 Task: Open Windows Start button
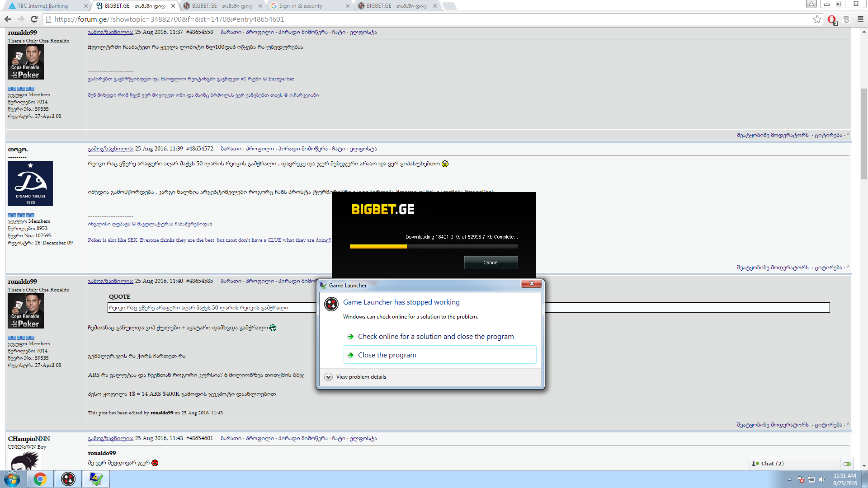pyautogui.click(x=12, y=479)
